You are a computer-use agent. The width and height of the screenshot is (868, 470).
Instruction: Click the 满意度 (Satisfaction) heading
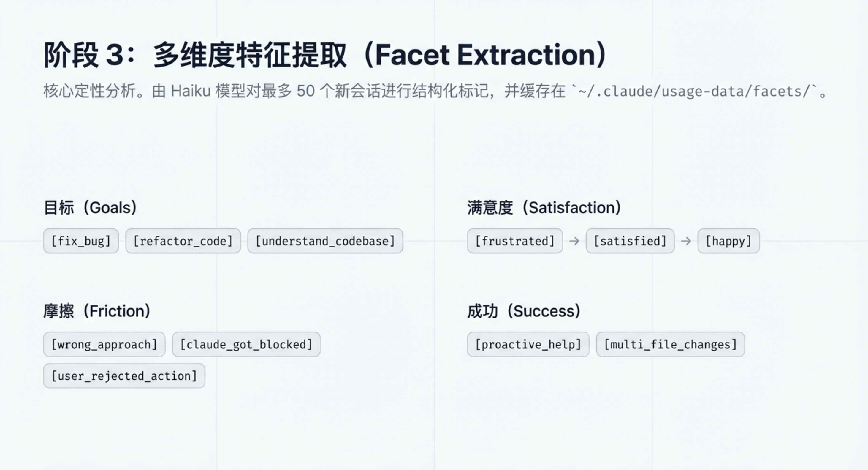(544, 207)
